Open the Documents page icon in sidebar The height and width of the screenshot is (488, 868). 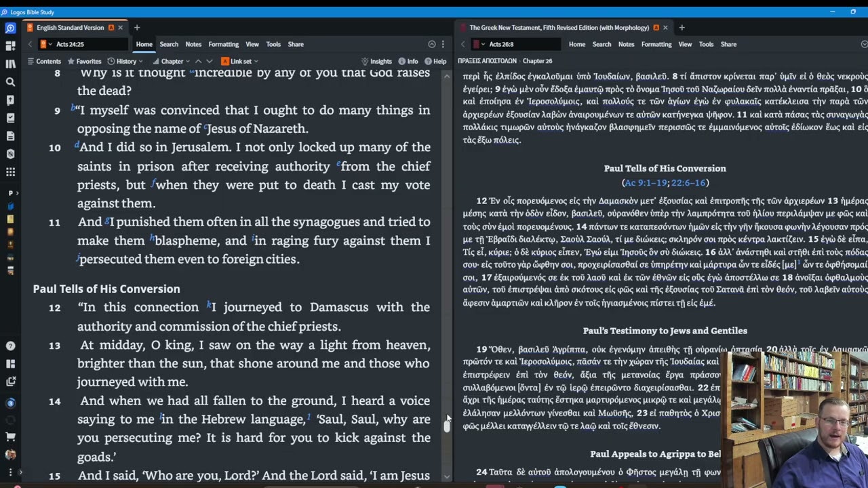tap(10, 136)
